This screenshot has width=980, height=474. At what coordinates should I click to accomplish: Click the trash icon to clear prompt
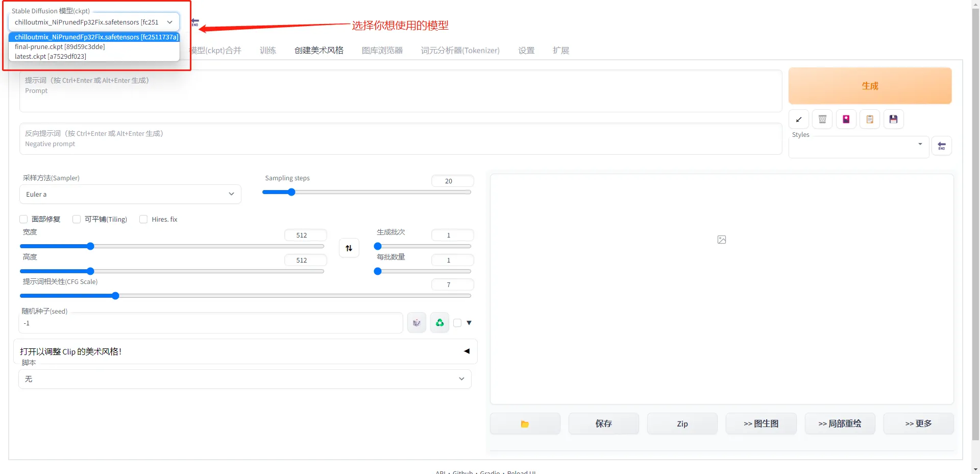pyautogui.click(x=822, y=119)
